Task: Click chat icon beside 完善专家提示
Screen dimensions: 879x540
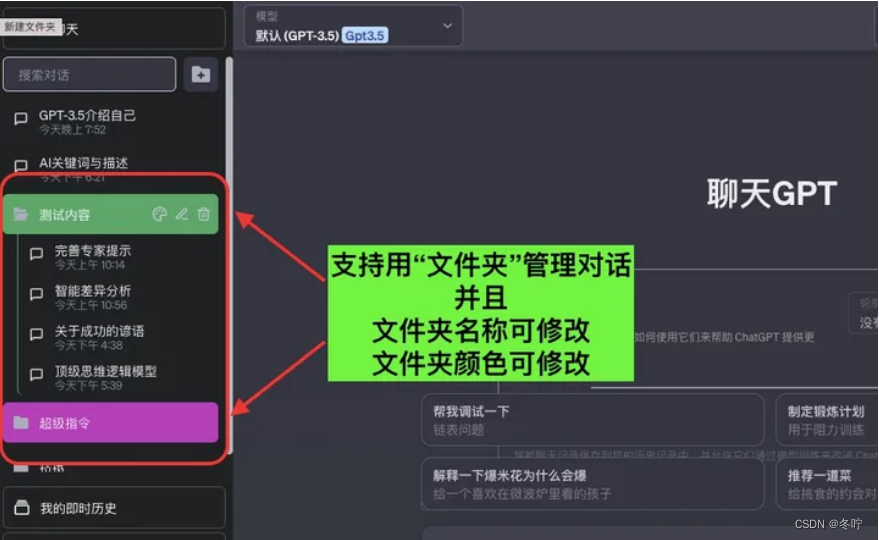Action: pyautogui.click(x=36, y=253)
